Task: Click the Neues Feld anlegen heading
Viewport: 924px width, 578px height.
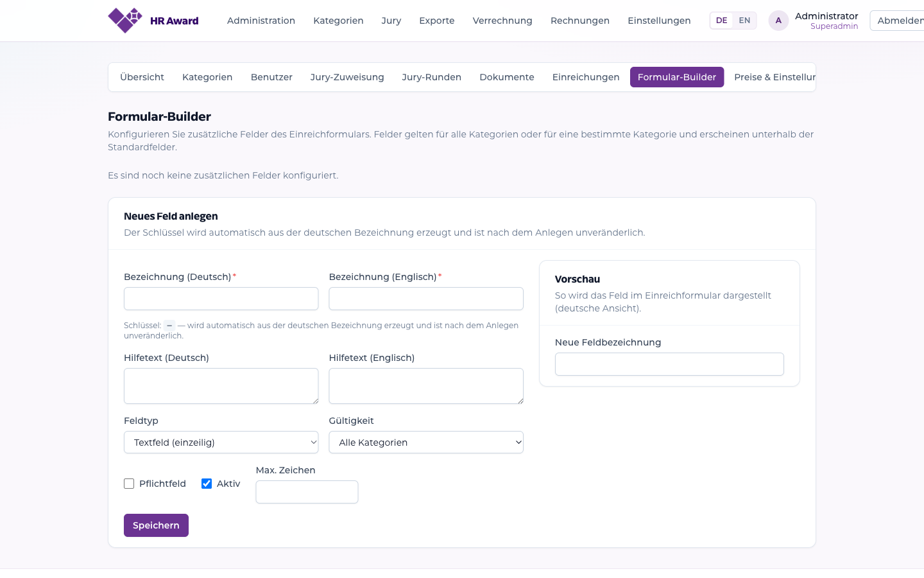Action: (171, 216)
